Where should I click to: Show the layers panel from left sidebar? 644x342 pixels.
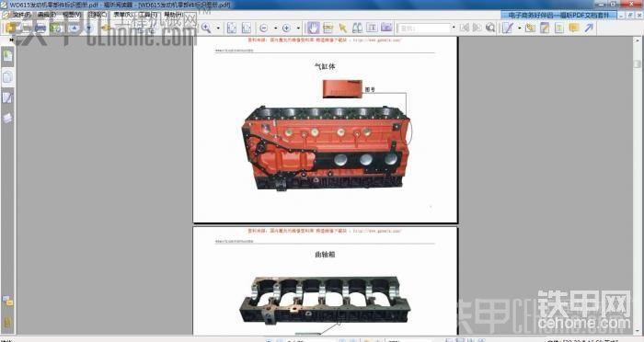point(7,118)
